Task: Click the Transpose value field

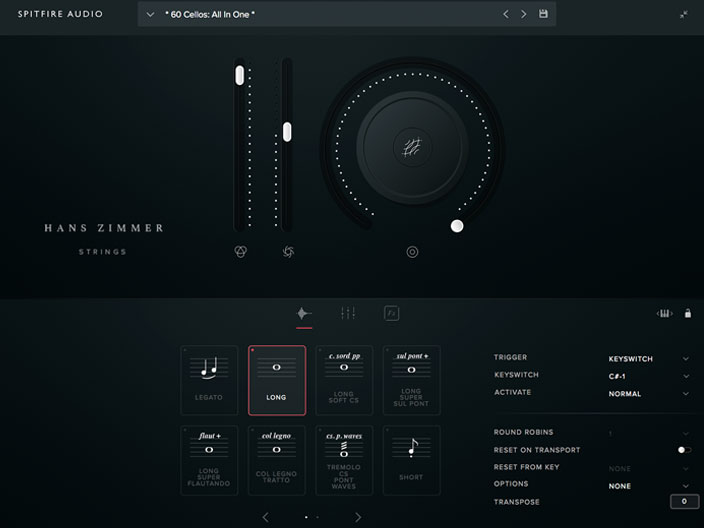Action: [684, 502]
